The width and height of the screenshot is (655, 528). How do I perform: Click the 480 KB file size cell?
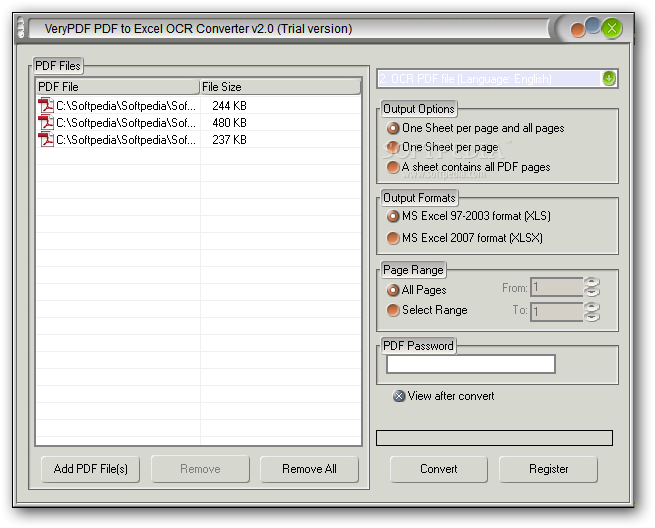(x=229, y=123)
